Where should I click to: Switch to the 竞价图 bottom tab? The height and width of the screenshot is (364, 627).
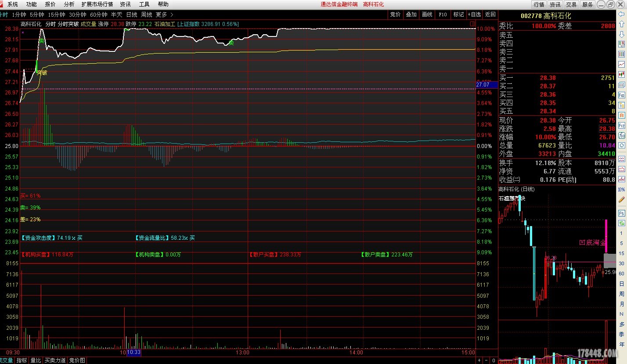[x=77, y=360]
